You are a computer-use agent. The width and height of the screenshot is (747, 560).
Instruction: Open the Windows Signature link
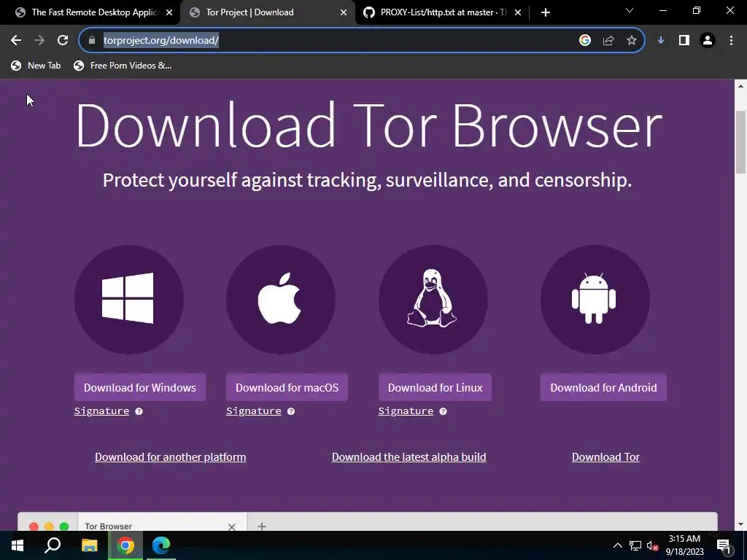(101, 411)
